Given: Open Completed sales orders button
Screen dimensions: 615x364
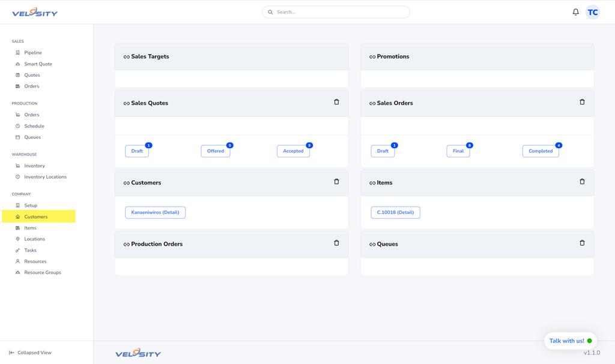Looking at the screenshot, I should point(540,151).
